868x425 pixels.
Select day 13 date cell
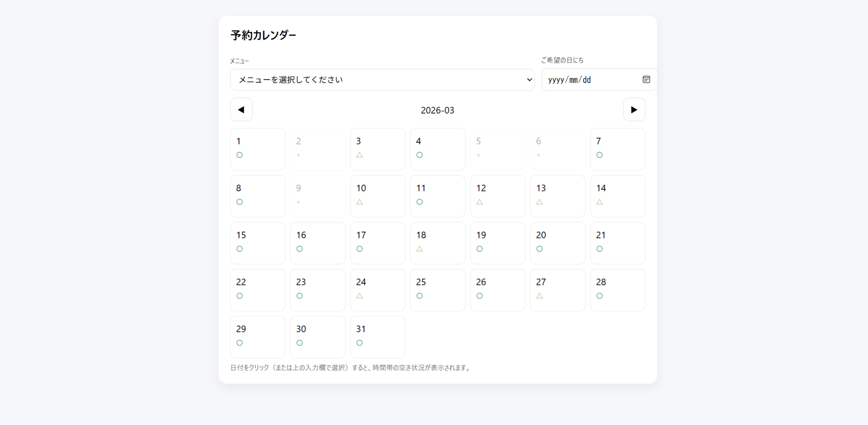coord(558,196)
